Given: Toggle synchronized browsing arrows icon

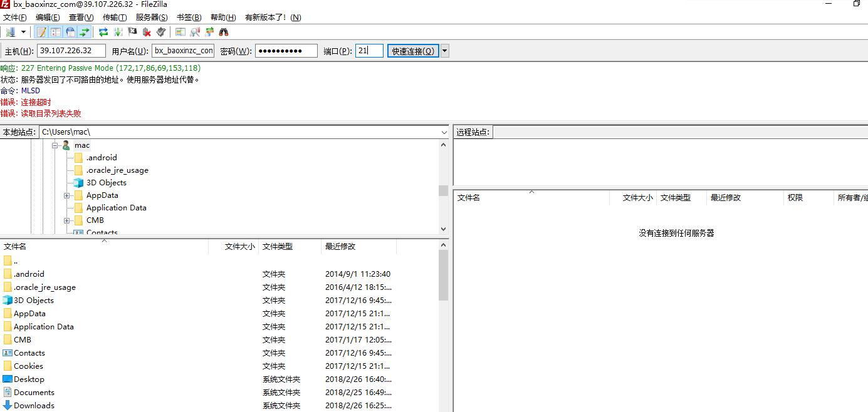Looking at the screenshot, I should tap(209, 32).
